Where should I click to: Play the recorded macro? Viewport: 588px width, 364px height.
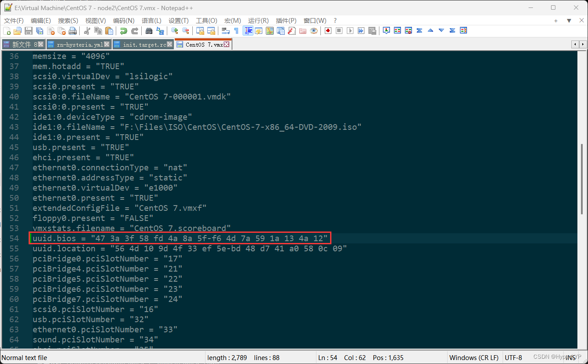[x=350, y=30]
